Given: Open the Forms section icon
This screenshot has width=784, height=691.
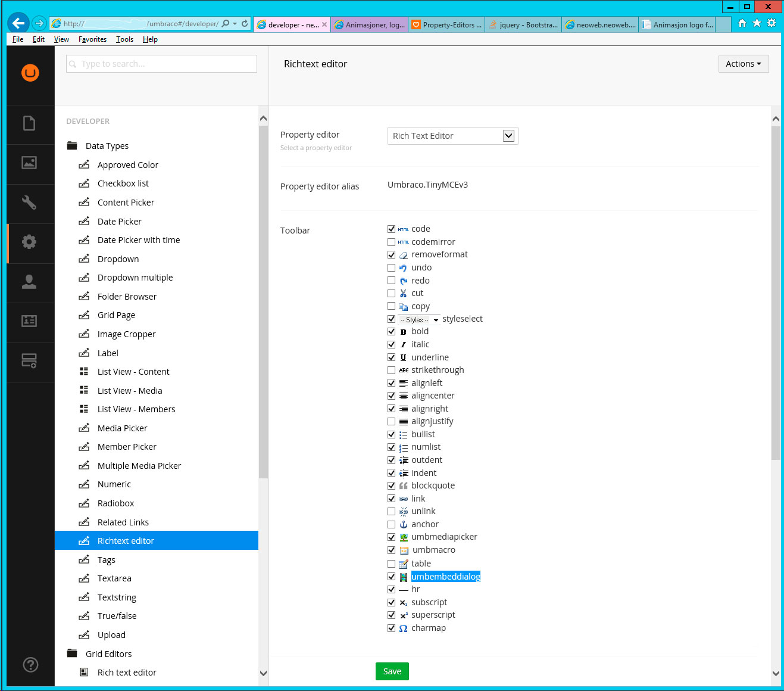Looking at the screenshot, I should point(29,360).
